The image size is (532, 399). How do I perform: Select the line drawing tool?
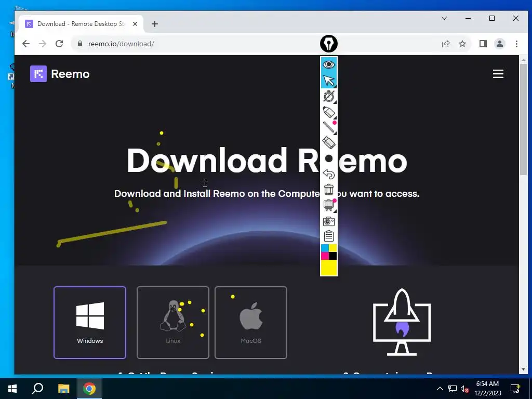tap(329, 127)
